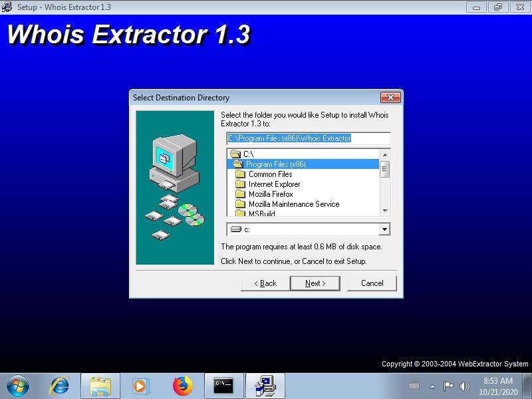
Task: Click the C:\ open folder icon
Action: [x=235, y=154]
